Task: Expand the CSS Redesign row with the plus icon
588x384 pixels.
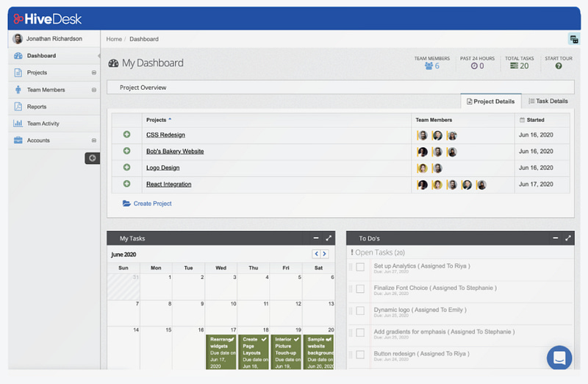Action: tap(126, 135)
